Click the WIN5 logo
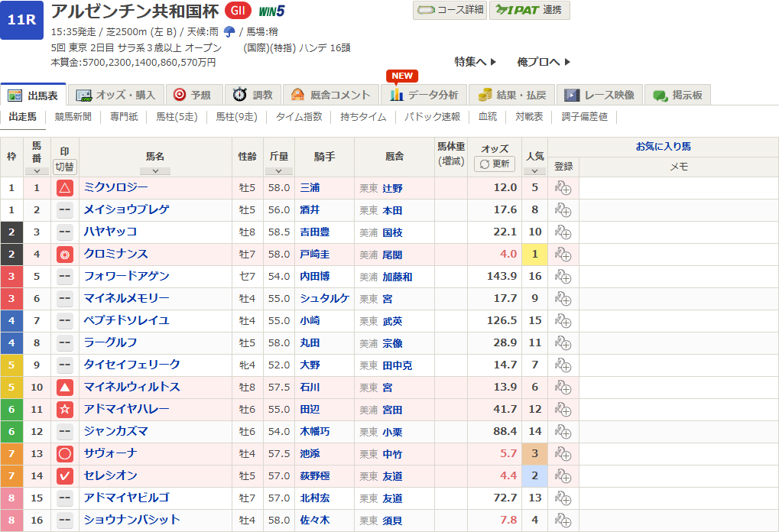The image size is (779, 532). click(271, 11)
